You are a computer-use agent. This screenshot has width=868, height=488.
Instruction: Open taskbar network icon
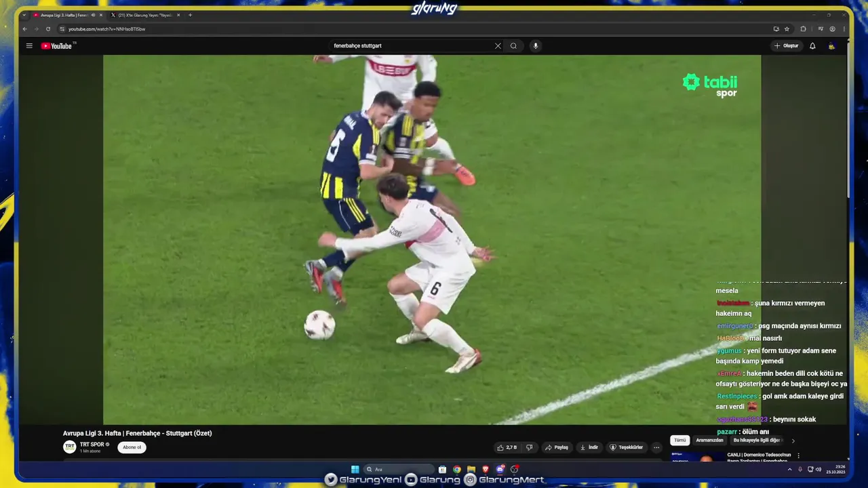click(x=810, y=469)
